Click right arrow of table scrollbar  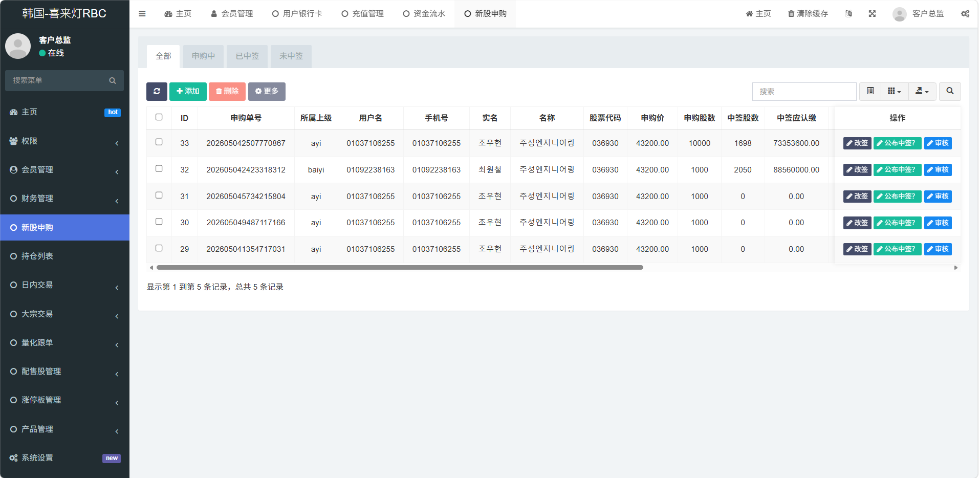coord(956,268)
